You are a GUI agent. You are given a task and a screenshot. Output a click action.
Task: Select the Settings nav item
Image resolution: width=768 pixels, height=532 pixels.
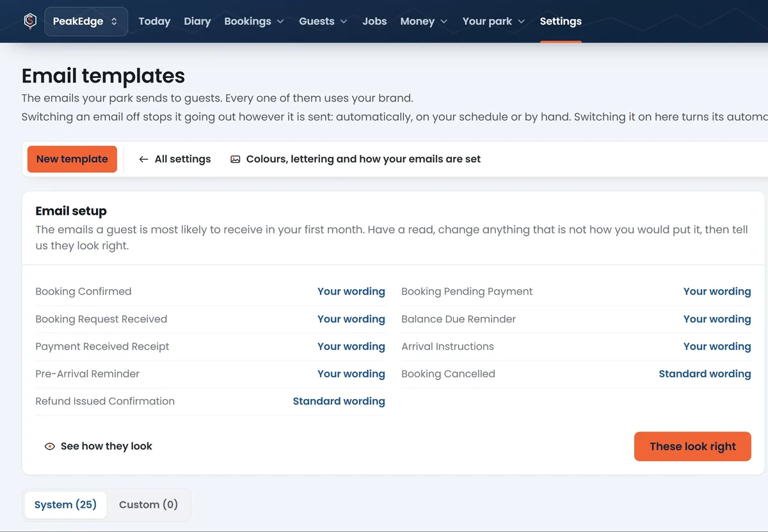point(561,21)
